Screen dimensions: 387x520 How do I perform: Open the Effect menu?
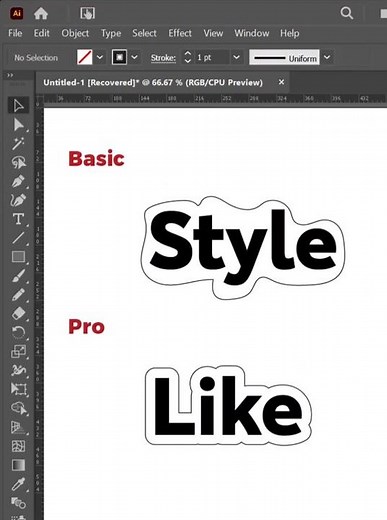pos(180,33)
